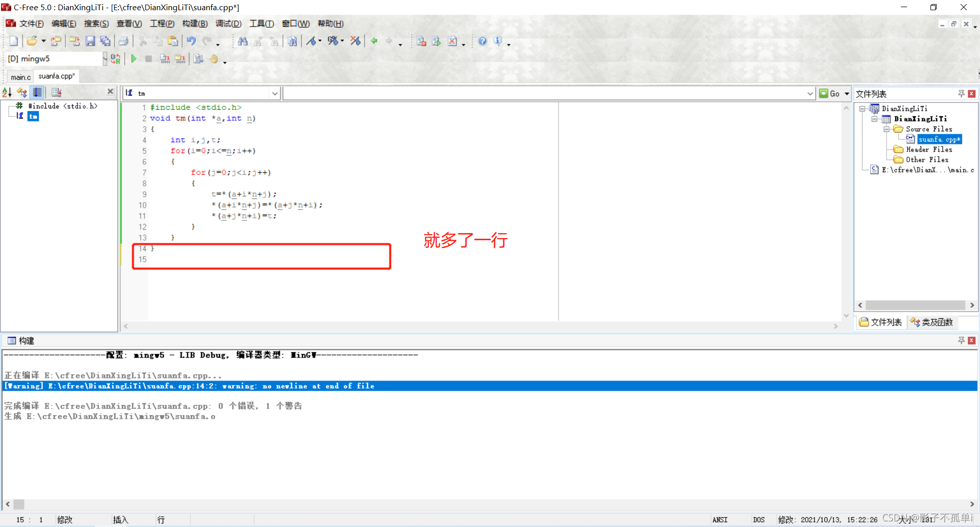Click the file list panel horizontal scrollbar
Viewport: 980px width, 527px height.
click(x=916, y=305)
